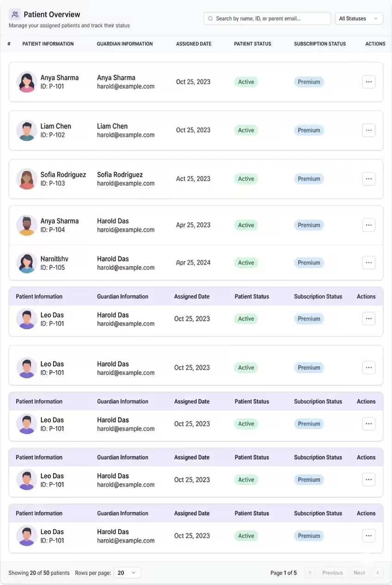The height and width of the screenshot is (585, 392).
Task: Click Premium badge in Liam Chen's row
Action: coord(309,131)
